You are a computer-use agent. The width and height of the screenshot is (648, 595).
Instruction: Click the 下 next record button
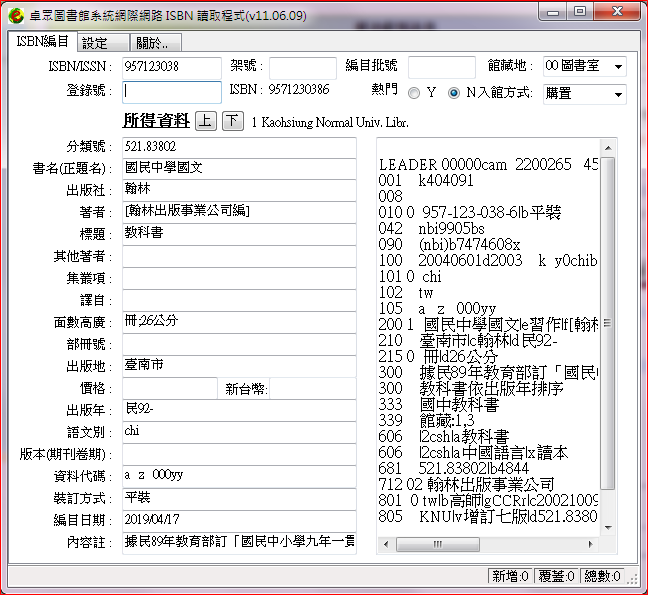(x=233, y=121)
